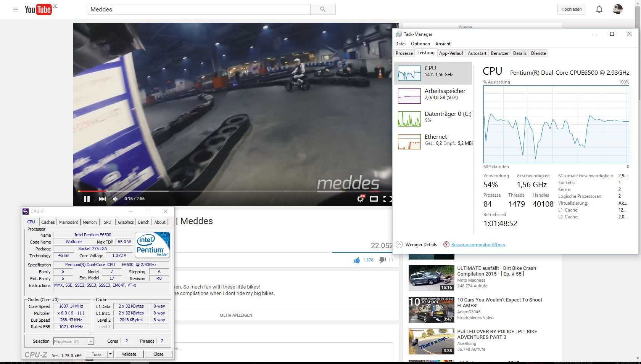Expand the Tools dropdown arrow in CPU-Z
641x364 pixels.
click(110, 354)
